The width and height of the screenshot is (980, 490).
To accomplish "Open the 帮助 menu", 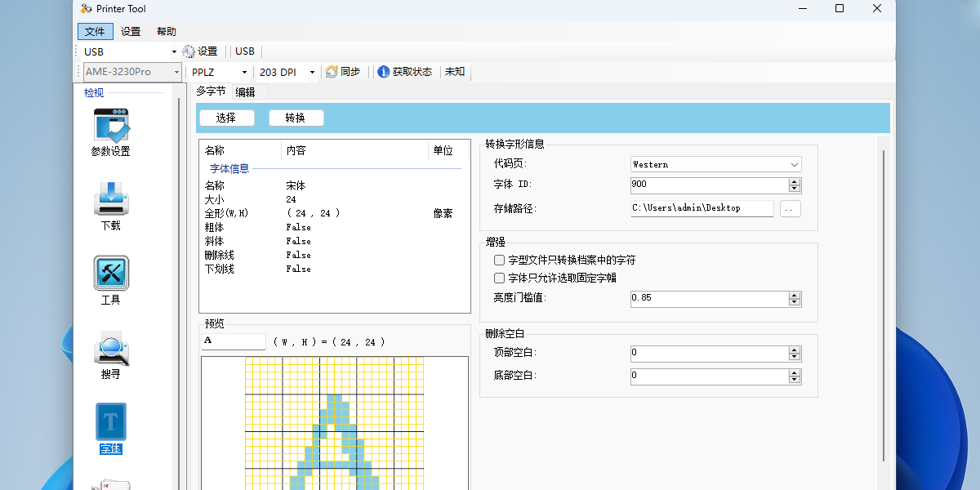I will [167, 32].
